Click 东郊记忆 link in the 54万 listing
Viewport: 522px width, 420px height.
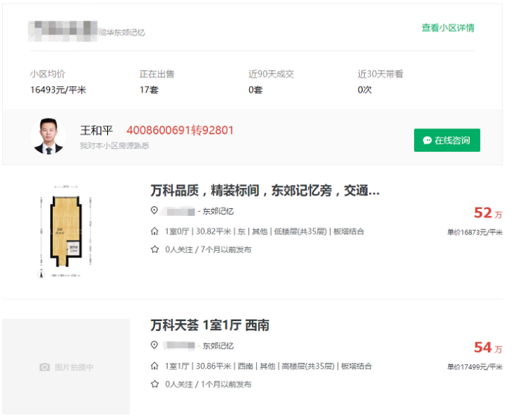pos(218,346)
